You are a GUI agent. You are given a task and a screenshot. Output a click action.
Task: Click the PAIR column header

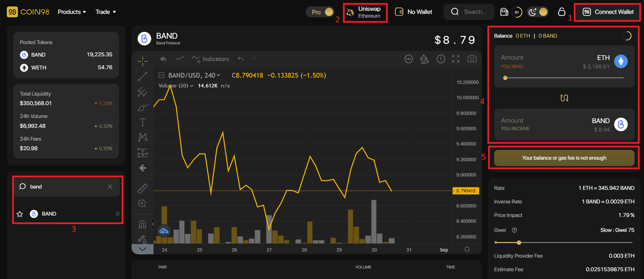tap(162, 267)
